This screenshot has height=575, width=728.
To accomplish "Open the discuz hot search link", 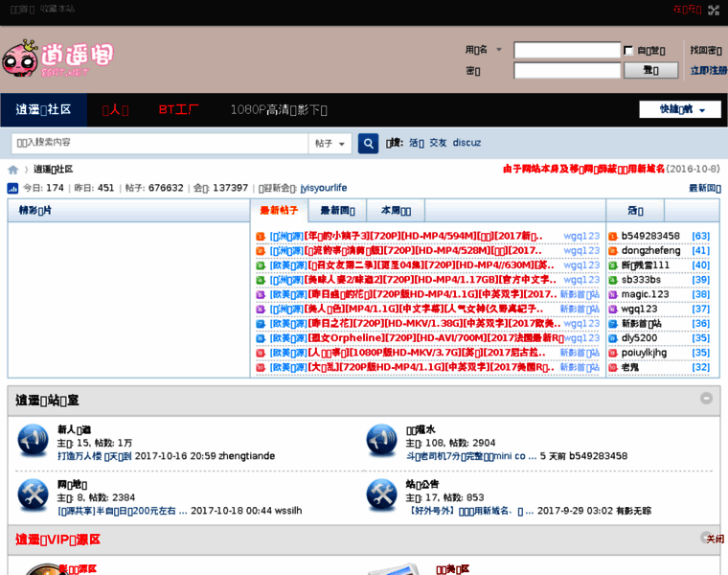I will point(466,143).
